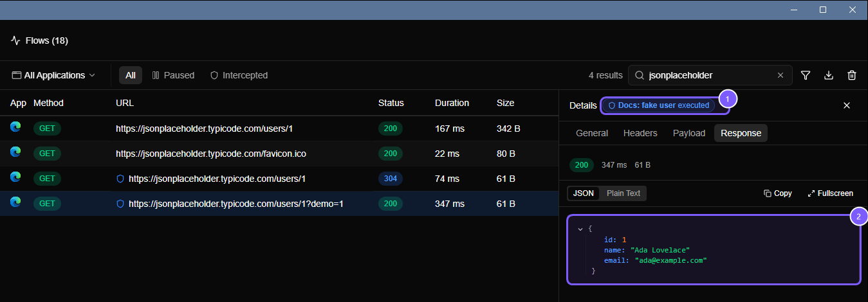Click Edge icon in 304 status row
Viewport: 868px width, 302px height.
(15, 178)
